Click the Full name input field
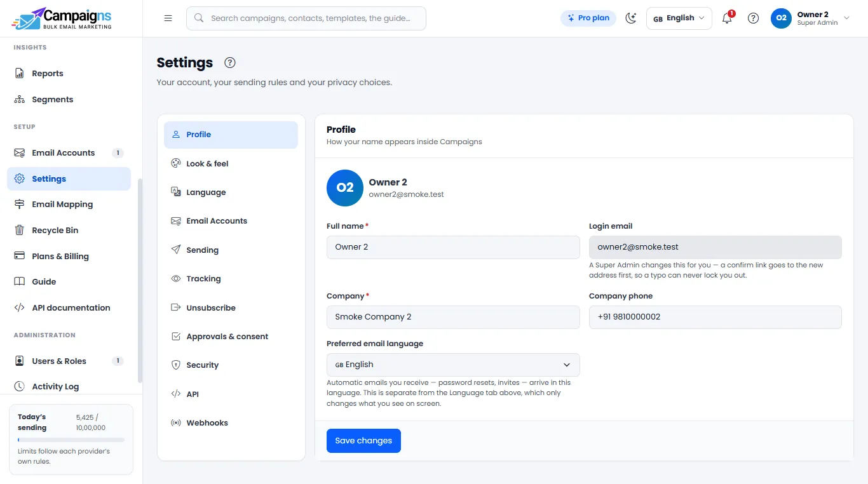 (x=453, y=247)
